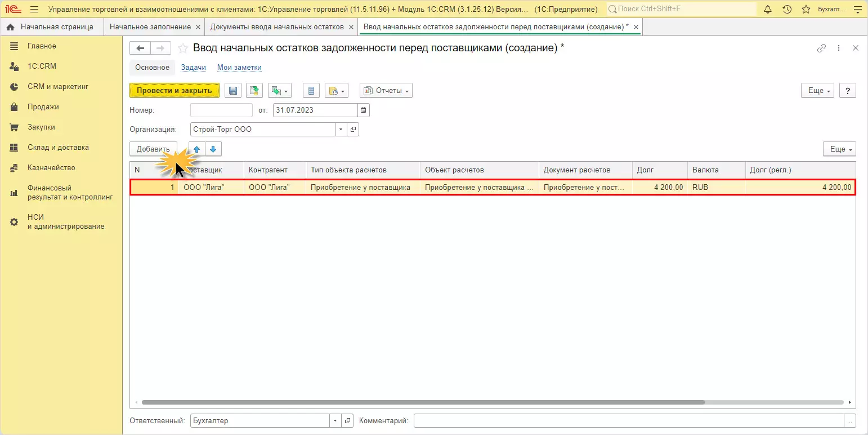The image size is (868, 435).
Task: Select the 4 200,00 cell in Долг column
Action: coord(660,188)
